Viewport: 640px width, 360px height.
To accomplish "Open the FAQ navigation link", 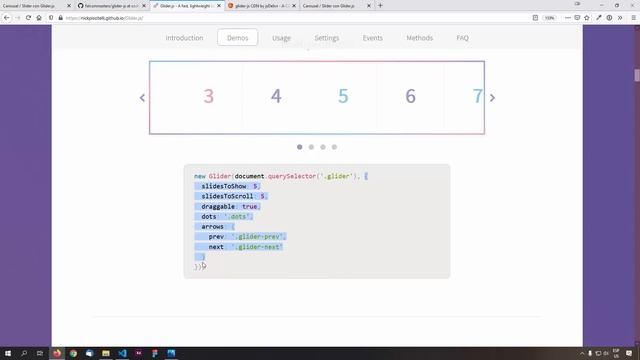I will tap(462, 38).
